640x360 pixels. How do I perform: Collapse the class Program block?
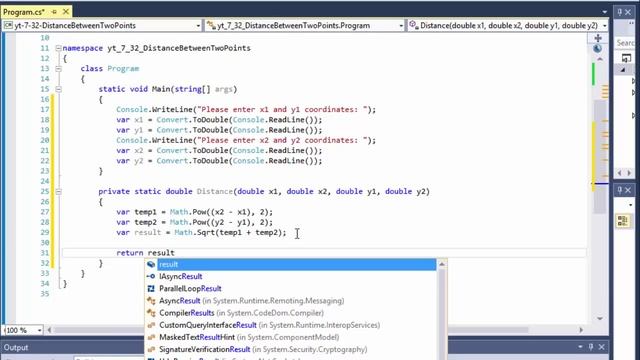click(58, 69)
